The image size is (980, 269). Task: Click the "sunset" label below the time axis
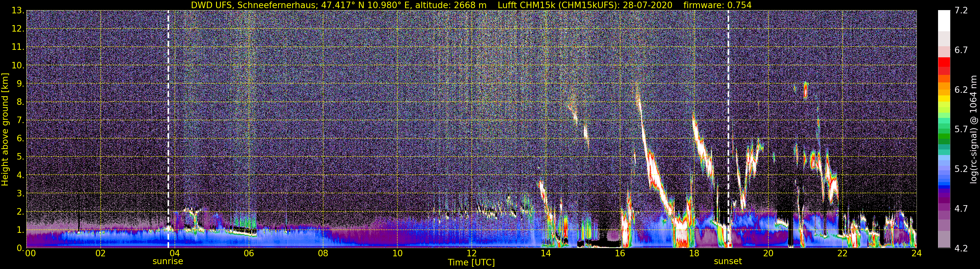point(728,262)
